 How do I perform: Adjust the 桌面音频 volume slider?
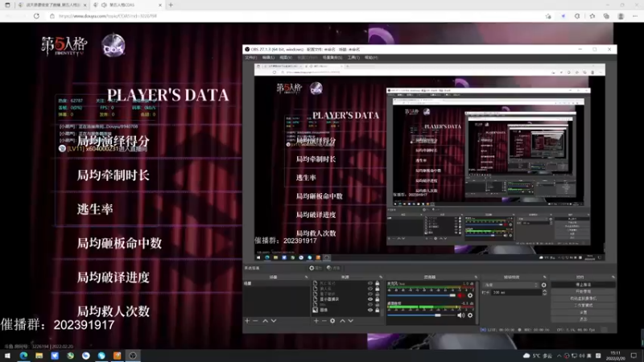coord(421,315)
